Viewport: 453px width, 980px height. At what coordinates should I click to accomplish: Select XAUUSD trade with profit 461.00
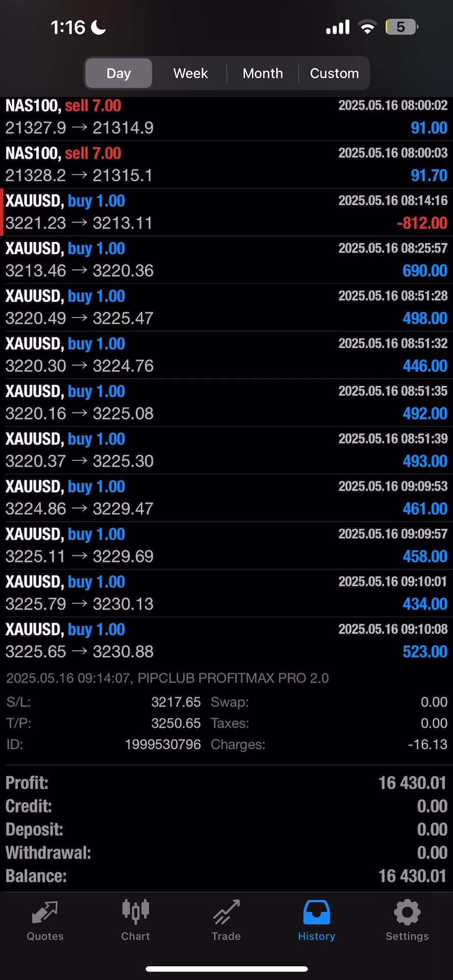click(x=226, y=497)
